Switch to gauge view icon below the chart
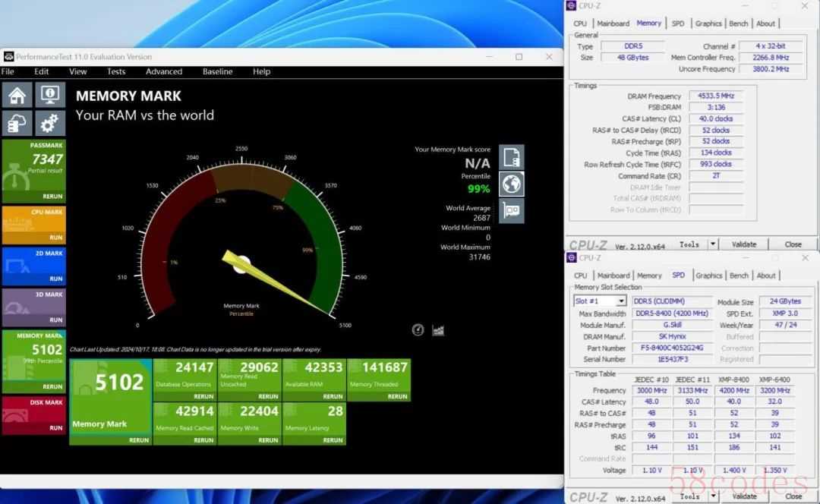Image resolution: width=820 pixels, height=504 pixels. (418, 329)
